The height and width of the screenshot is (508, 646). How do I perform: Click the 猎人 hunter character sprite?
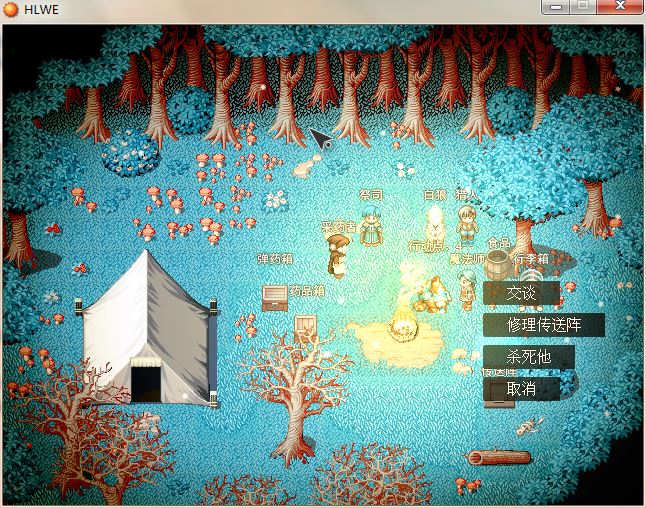pyautogui.click(x=467, y=224)
